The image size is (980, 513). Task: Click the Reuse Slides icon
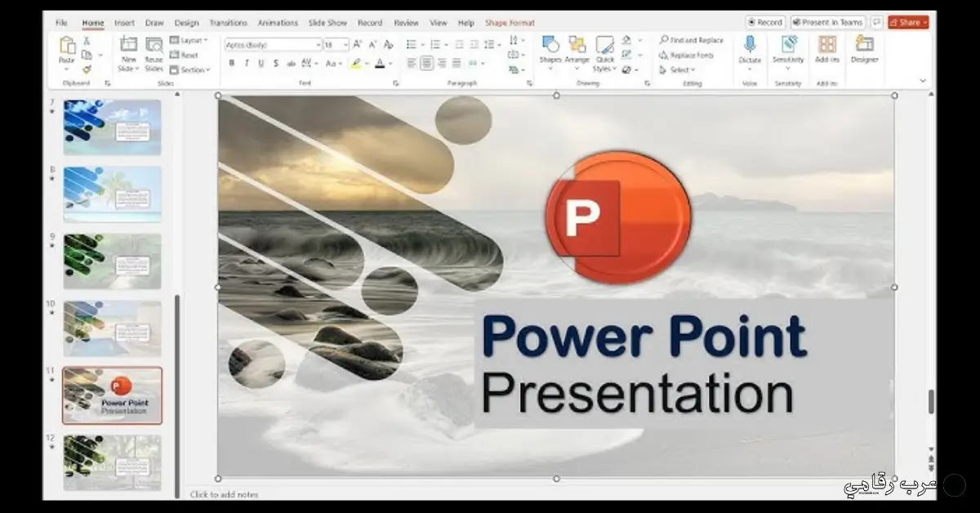pos(154,47)
